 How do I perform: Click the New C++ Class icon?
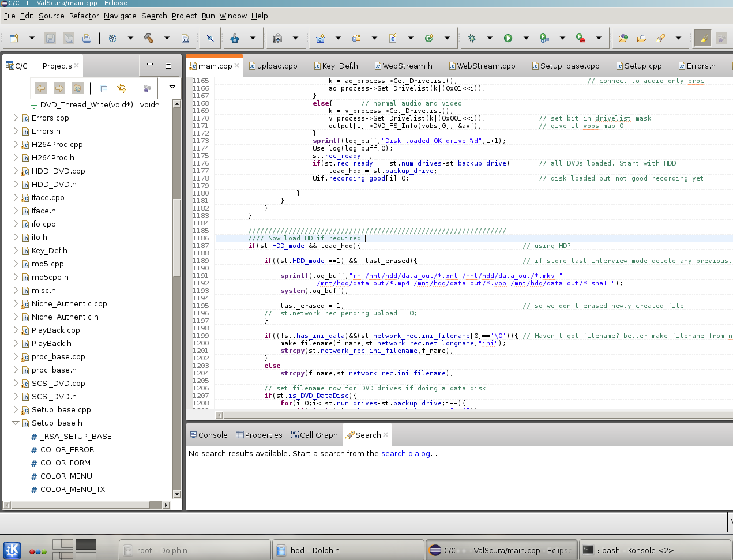(429, 38)
